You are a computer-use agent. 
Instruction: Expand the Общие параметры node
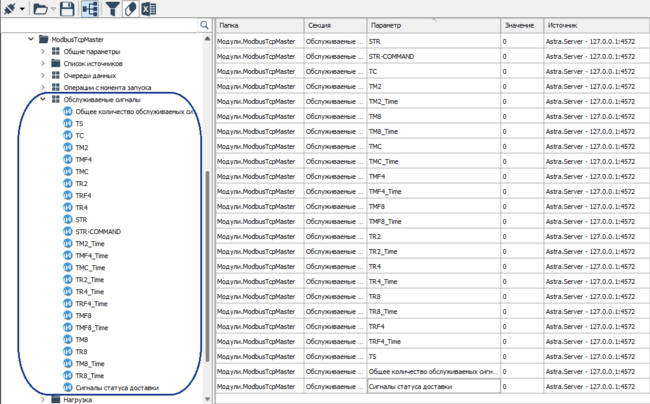pos(42,52)
